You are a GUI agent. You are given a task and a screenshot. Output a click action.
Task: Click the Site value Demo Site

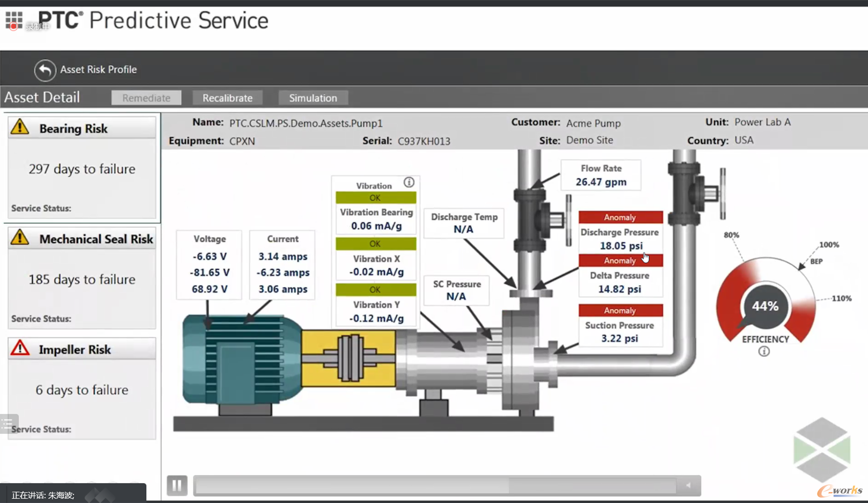click(x=590, y=140)
